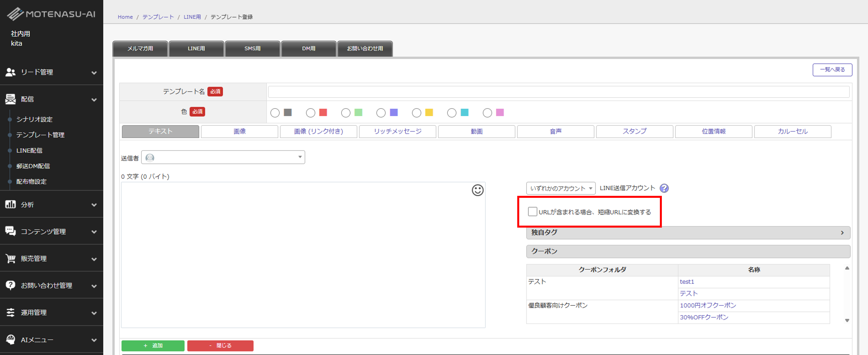Switch to the SMS用 tab
The width and height of the screenshot is (868, 355).
point(252,49)
